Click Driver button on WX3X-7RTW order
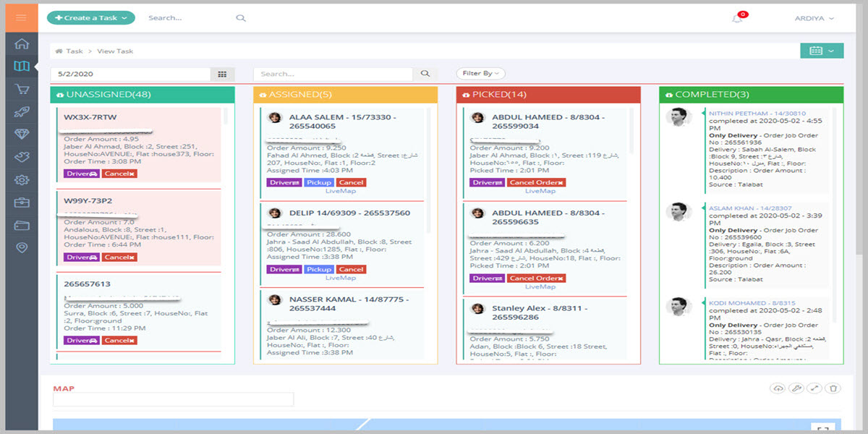 (x=81, y=174)
